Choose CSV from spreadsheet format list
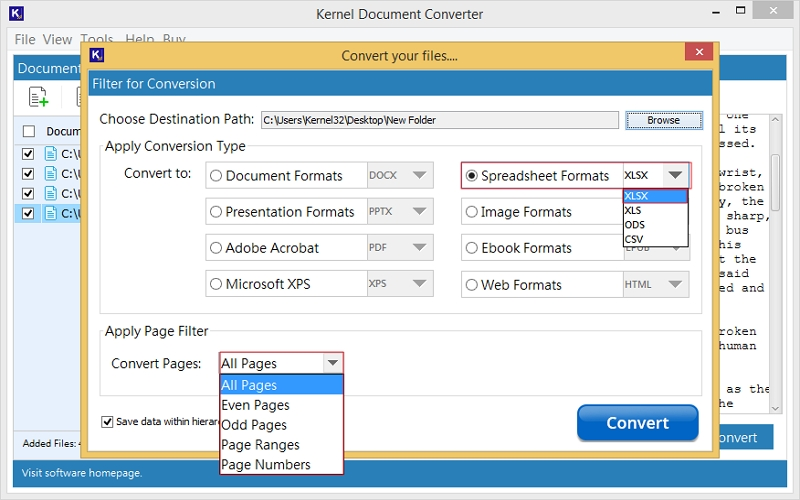 655,239
